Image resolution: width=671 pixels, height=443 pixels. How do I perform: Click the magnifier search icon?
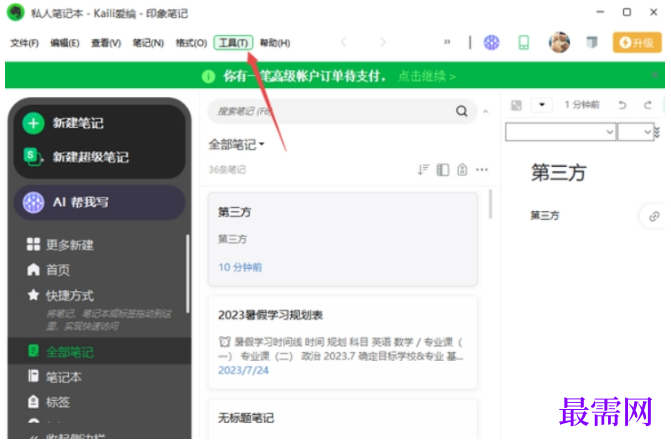[x=462, y=111]
